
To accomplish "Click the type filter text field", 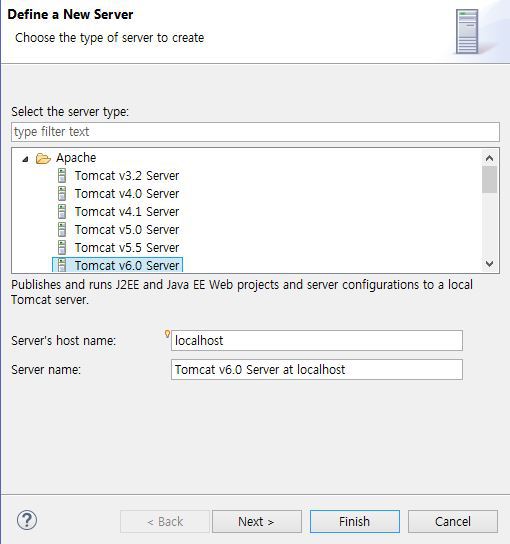I will 255,132.
